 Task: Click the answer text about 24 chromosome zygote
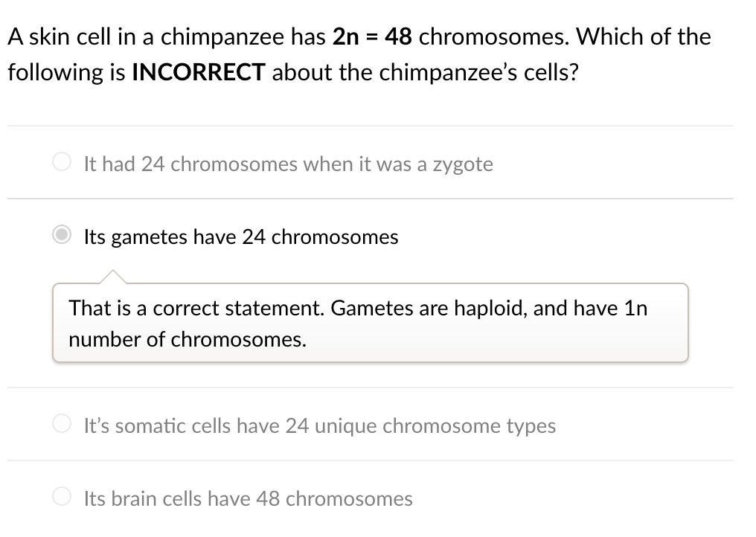point(289,164)
